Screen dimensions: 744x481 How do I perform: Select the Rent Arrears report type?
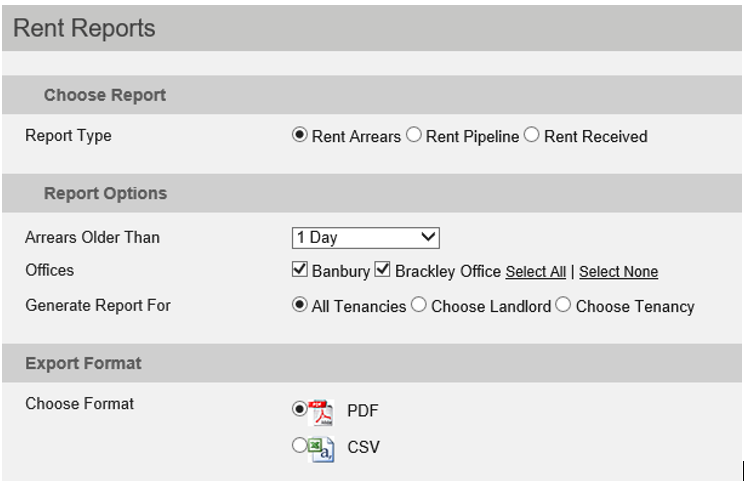[299, 135]
